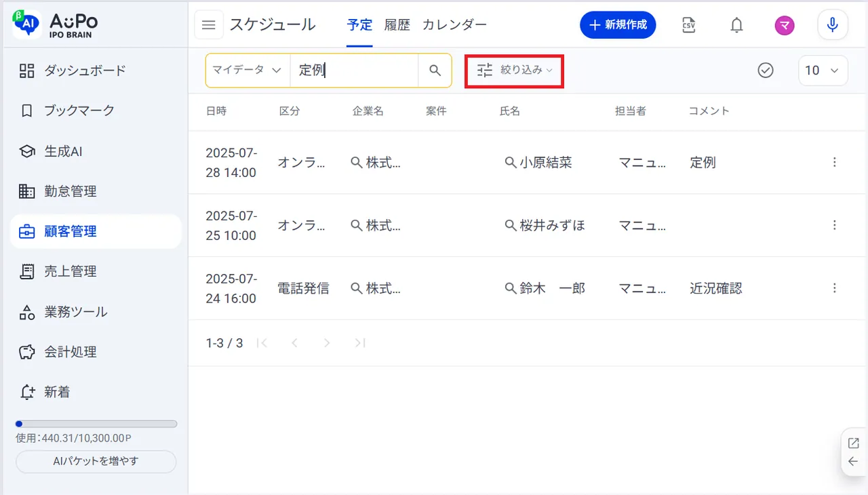Click the 案件 column header
868x495 pixels.
(x=436, y=111)
